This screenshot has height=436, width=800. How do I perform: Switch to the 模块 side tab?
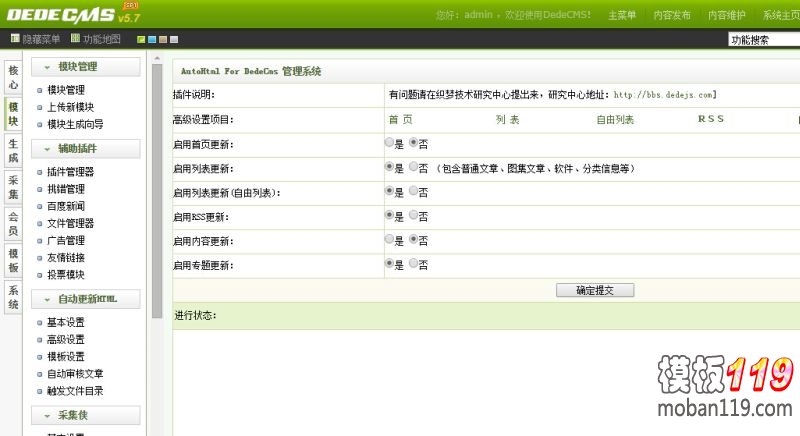click(13, 114)
